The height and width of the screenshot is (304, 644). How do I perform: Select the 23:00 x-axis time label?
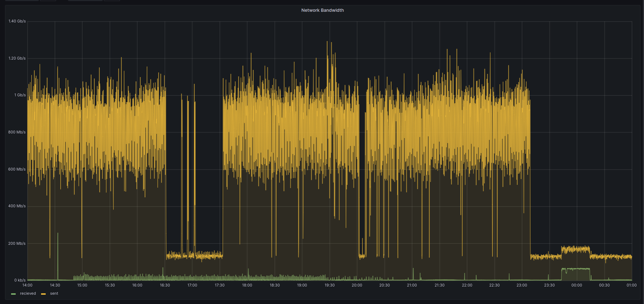click(522, 285)
